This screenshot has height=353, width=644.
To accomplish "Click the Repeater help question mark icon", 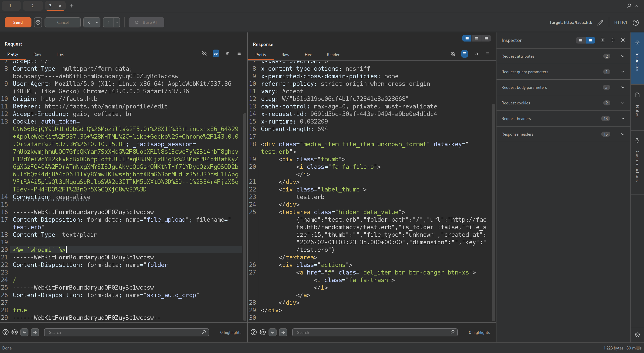I will click(635, 23).
